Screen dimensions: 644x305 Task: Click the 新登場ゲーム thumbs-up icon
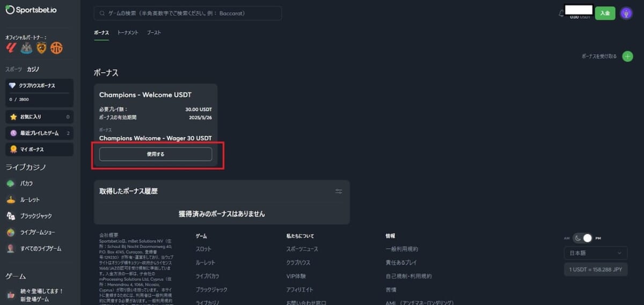coord(10,295)
